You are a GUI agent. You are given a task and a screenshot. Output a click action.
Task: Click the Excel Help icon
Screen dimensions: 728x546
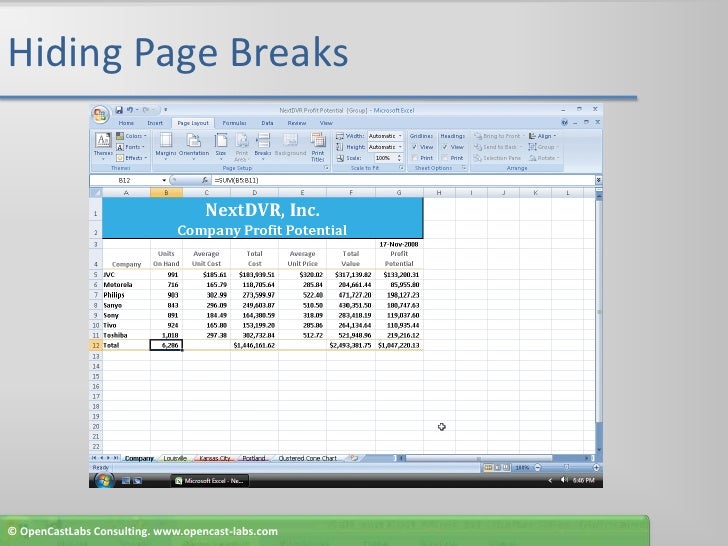coord(565,123)
